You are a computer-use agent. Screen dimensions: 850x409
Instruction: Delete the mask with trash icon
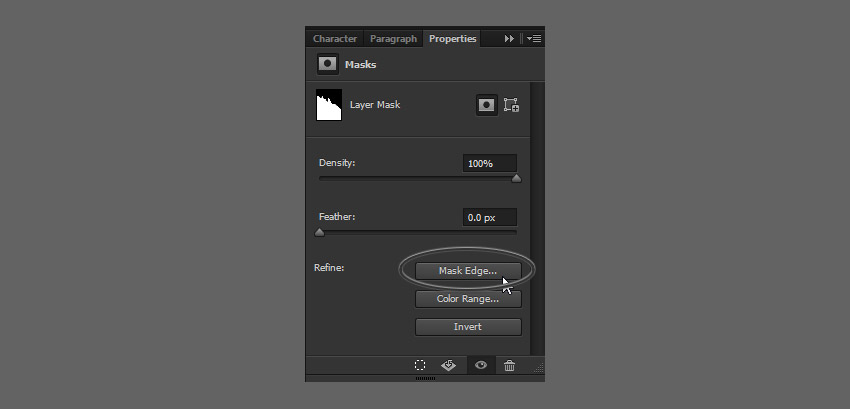pos(510,365)
